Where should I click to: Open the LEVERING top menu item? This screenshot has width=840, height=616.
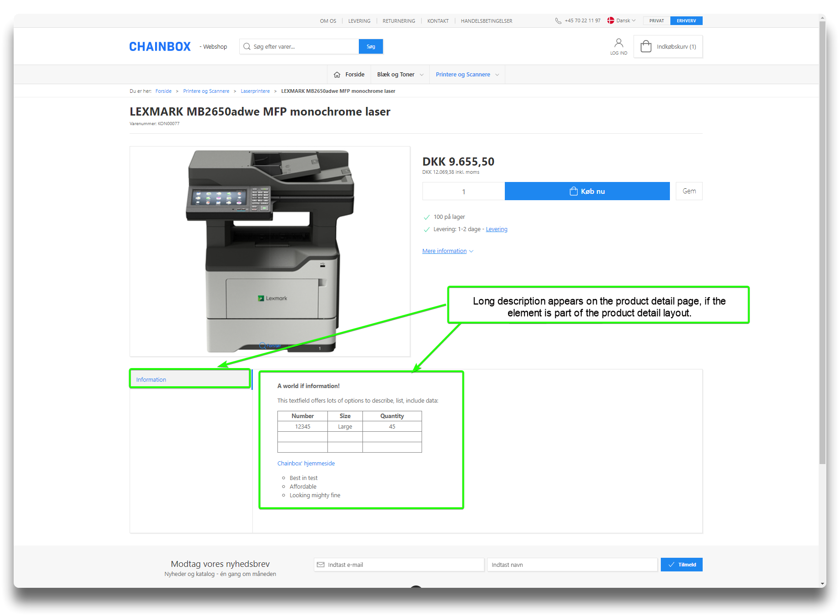[359, 21]
